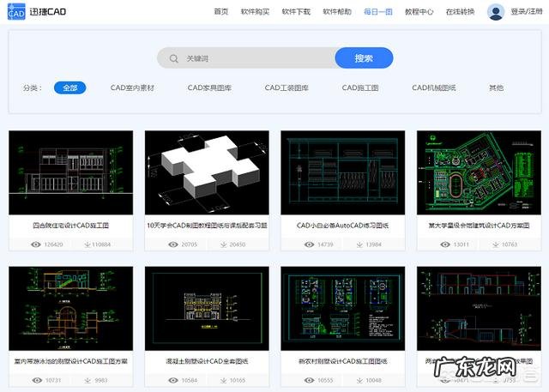Click 登录/注册 link
Screen dimensions: 549x392
pos(527,11)
